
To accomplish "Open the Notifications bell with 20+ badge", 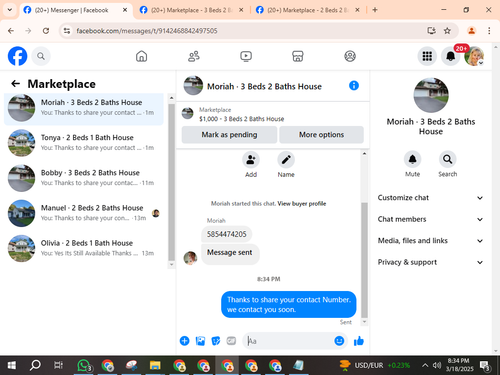I will tap(451, 56).
